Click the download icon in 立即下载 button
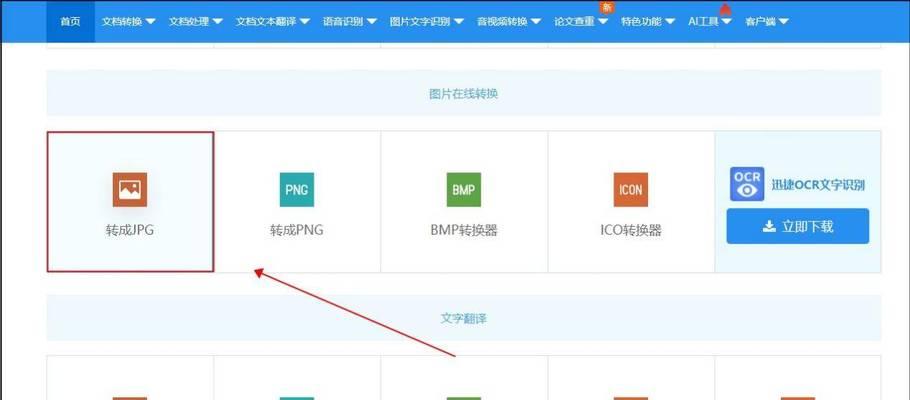 click(x=770, y=226)
